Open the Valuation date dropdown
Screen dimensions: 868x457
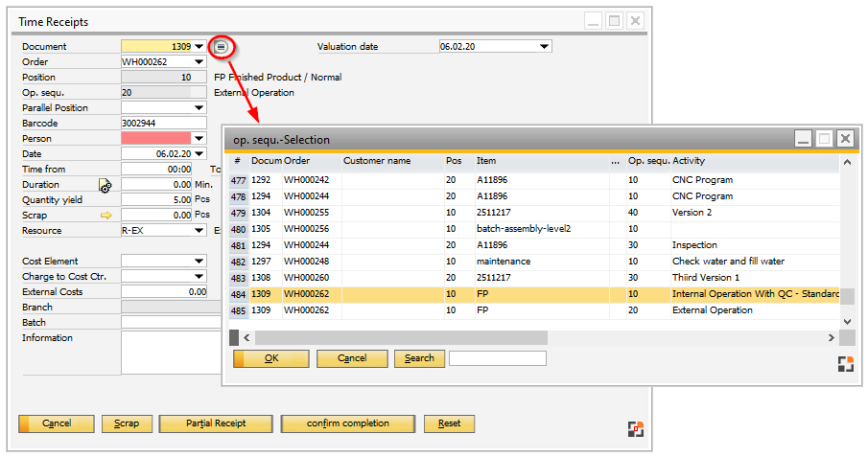coord(545,46)
